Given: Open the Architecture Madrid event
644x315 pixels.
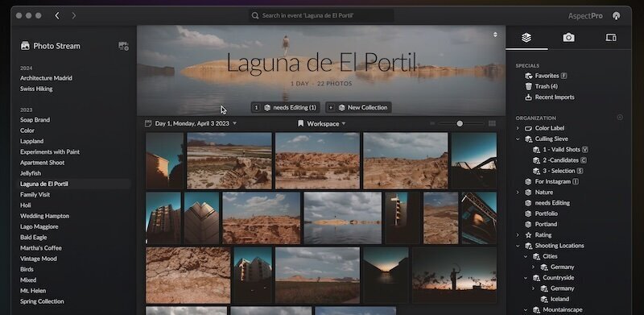Looking at the screenshot, I should (46, 78).
